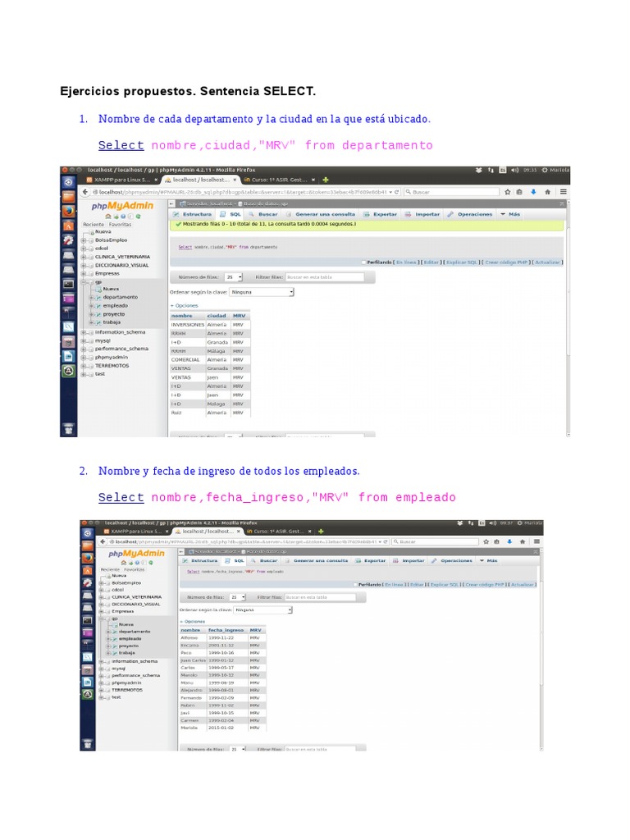Open the SQL tab in the empleado query screenshot
This screenshot has width=630, height=840.
[235, 560]
